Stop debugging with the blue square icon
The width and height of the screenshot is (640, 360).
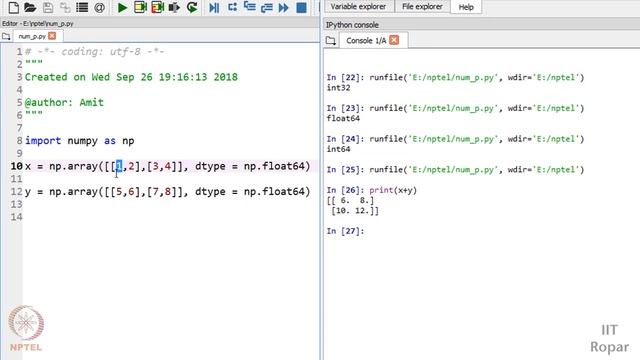pyautogui.click(x=301, y=7)
